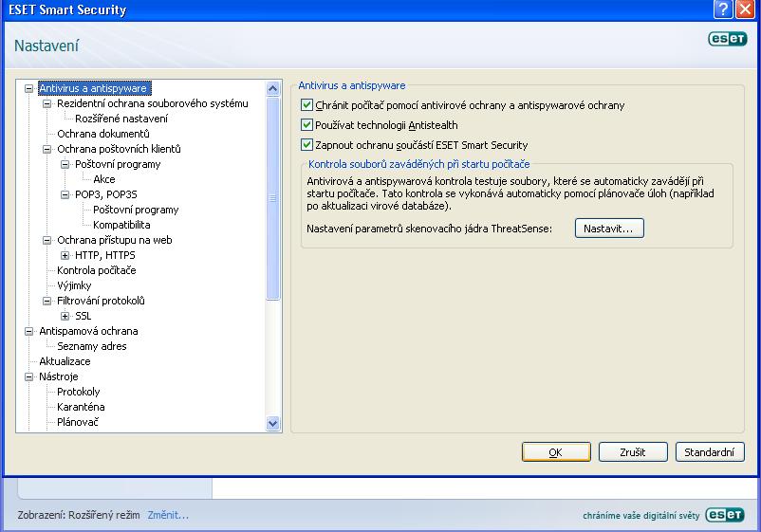Confirm settings with OK button

[556, 452]
